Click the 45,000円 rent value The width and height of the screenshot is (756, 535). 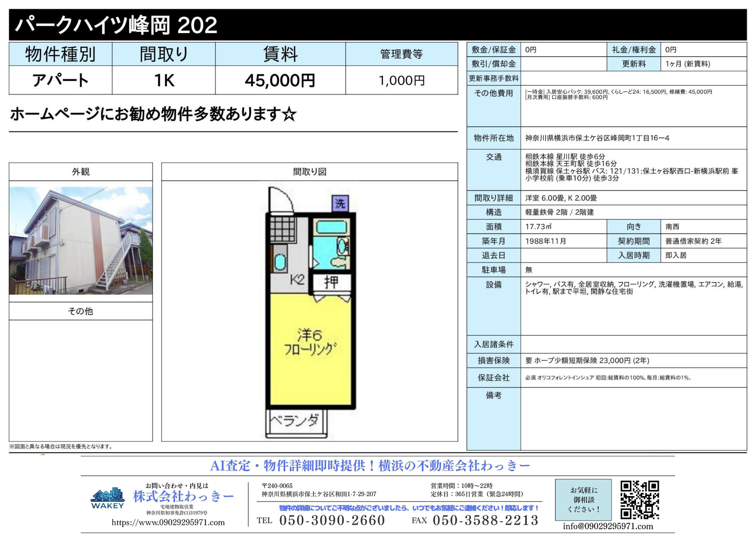(x=280, y=80)
